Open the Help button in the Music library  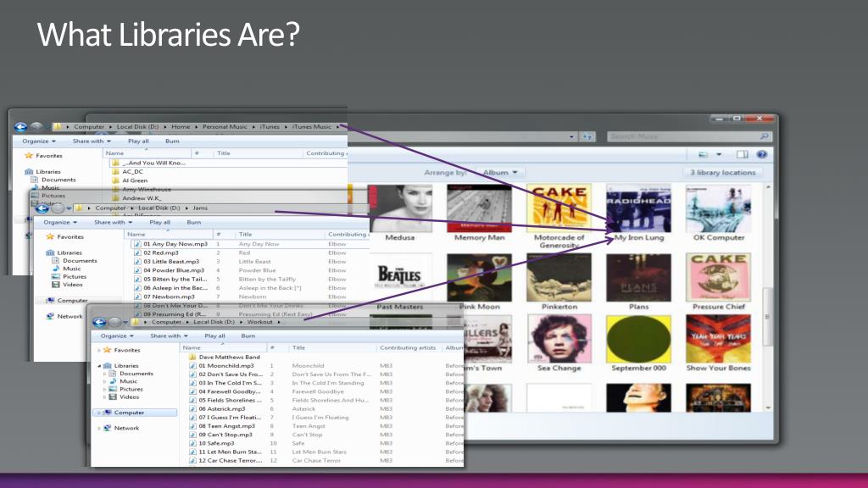pyautogui.click(x=762, y=155)
